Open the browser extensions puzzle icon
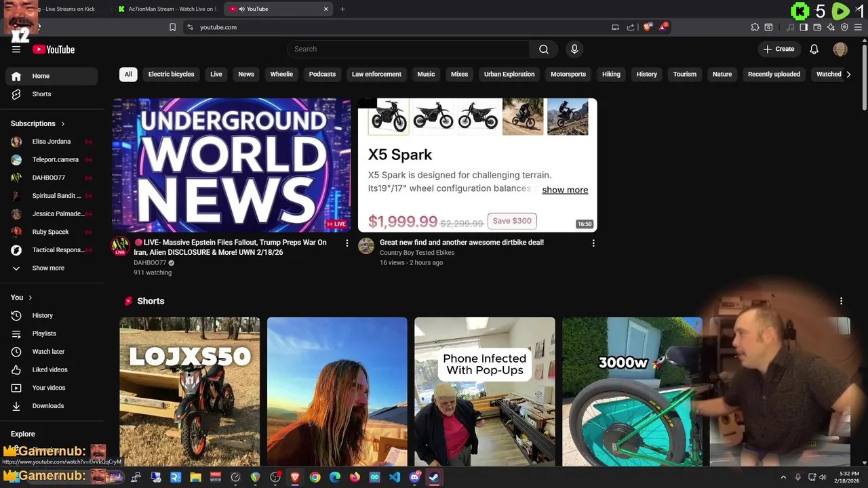 pyautogui.click(x=755, y=27)
